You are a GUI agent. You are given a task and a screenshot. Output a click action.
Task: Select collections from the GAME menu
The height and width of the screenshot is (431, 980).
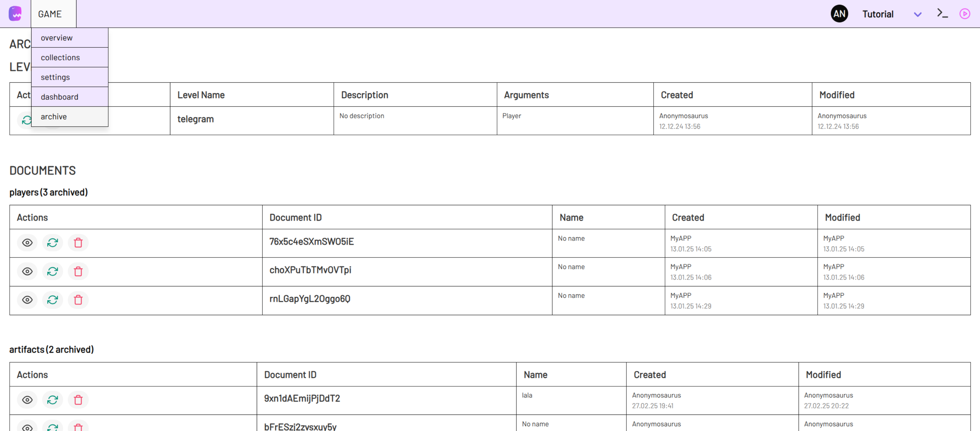61,57
